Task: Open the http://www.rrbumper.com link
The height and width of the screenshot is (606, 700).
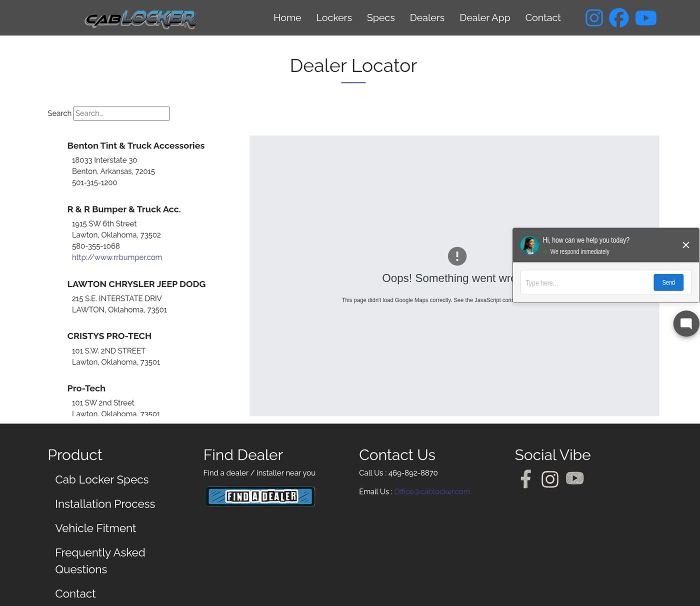Action: click(117, 257)
